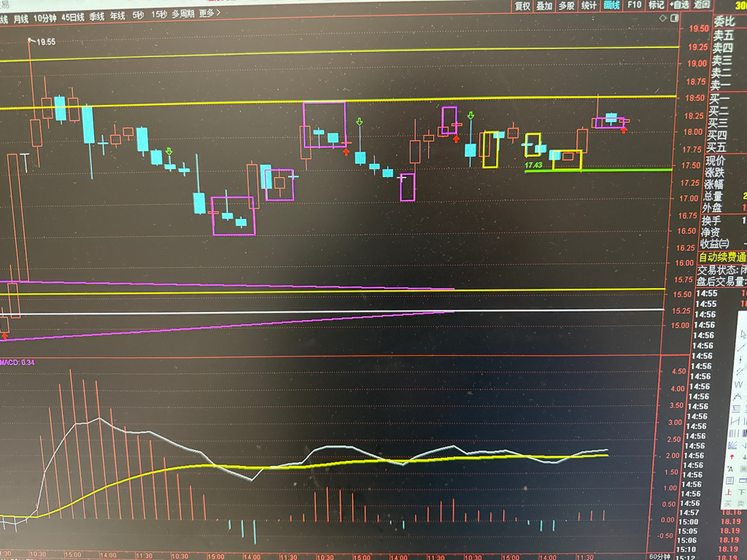Switch to the 15秒 period tab
Screen dimensions: 747x560
pyautogui.click(x=159, y=15)
